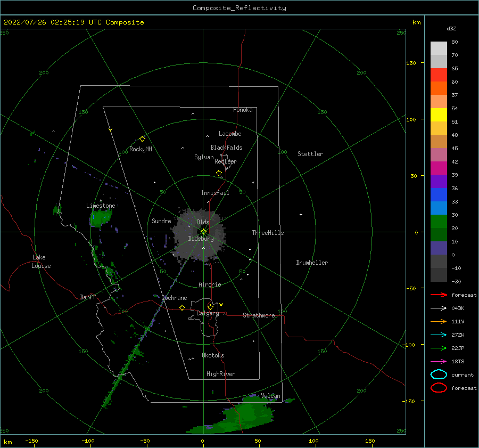
Task: Pick the orange 60 dBZ swatch
Action: tap(439, 88)
